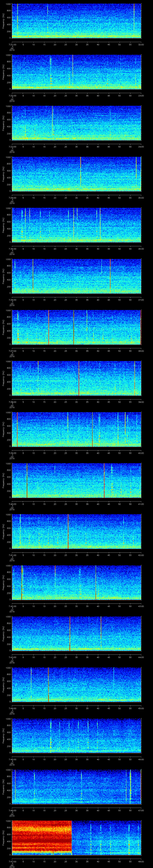Viewport: 153px width, 868px height.
Task: Click the 7:33:00 start time label
Action: 12,147
